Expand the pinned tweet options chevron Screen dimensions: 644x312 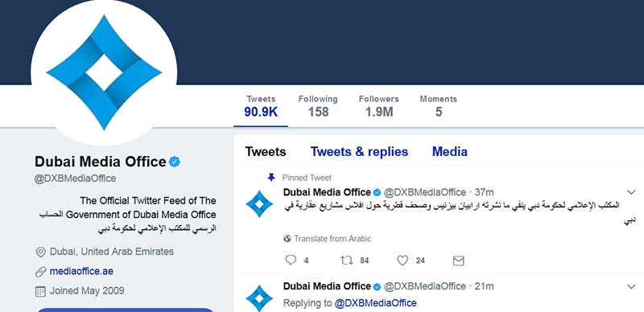coord(631,192)
